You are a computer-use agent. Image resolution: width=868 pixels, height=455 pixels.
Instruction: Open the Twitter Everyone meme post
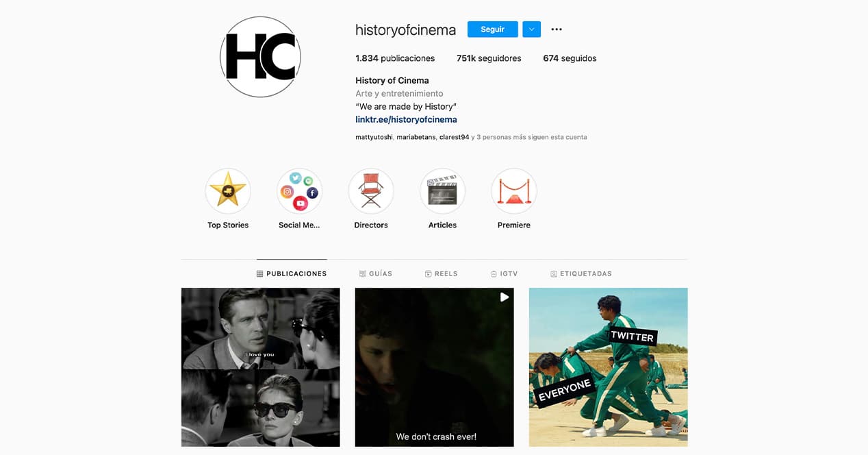(608, 367)
